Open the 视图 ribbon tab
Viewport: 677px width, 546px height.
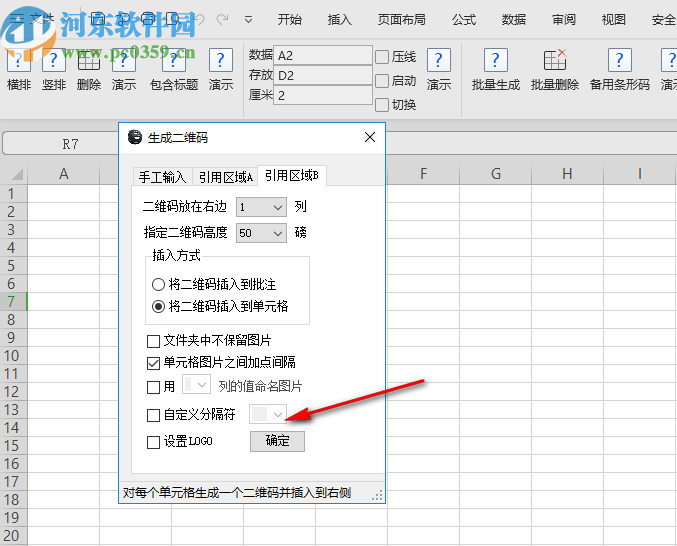coord(614,19)
